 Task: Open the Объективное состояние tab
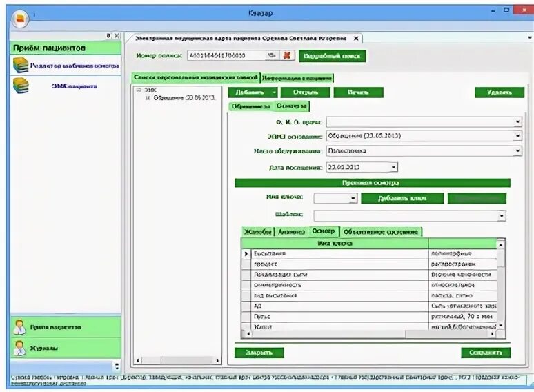(x=381, y=232)
